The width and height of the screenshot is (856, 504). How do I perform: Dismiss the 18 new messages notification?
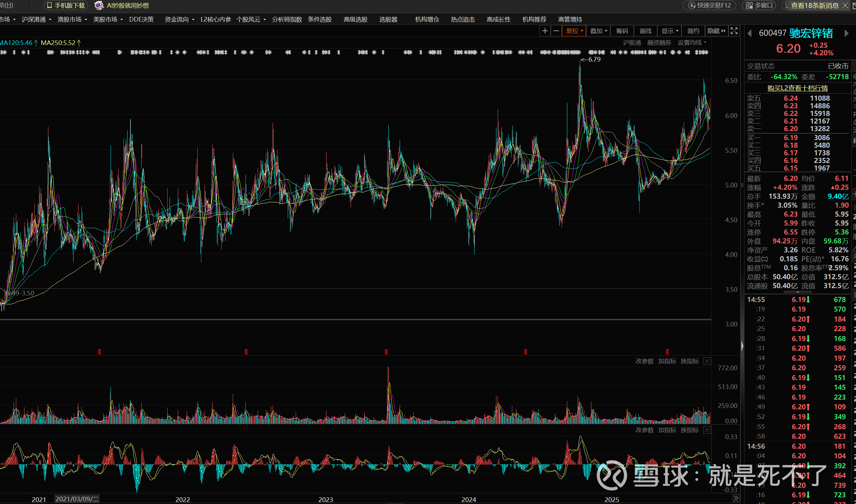coord(845,5)
